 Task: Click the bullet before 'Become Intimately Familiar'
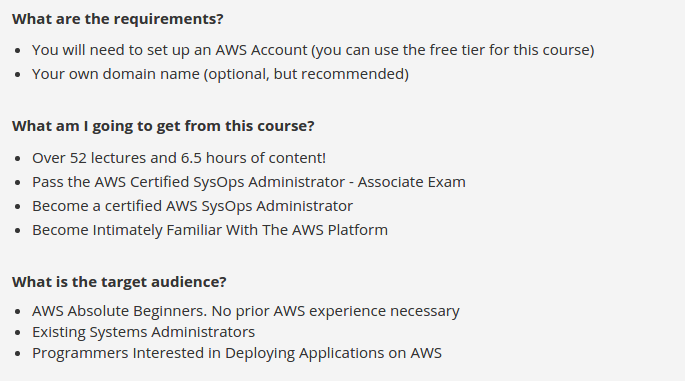[x=17, y=231]
